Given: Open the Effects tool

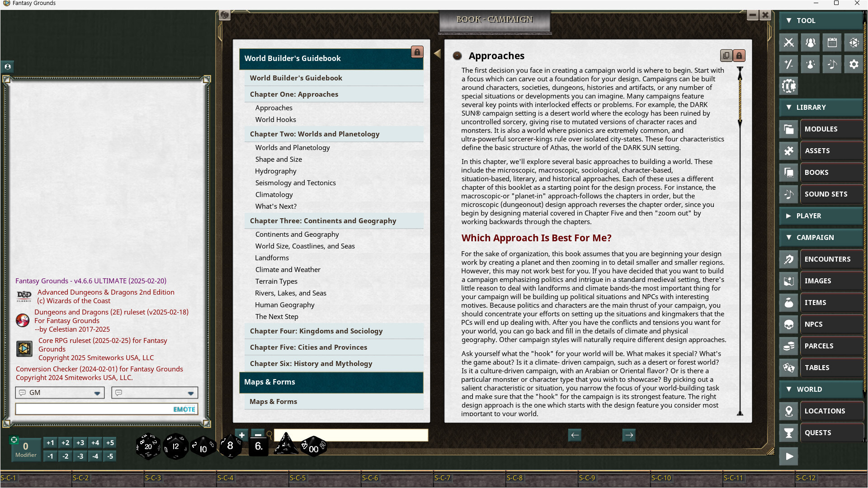Looking at the screenshot, I should (810, 64).
